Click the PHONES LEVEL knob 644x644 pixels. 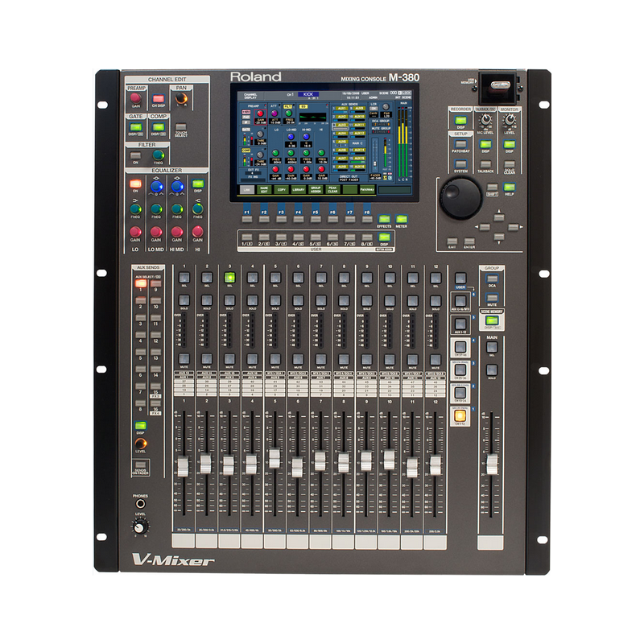click(x=140, y=526)
